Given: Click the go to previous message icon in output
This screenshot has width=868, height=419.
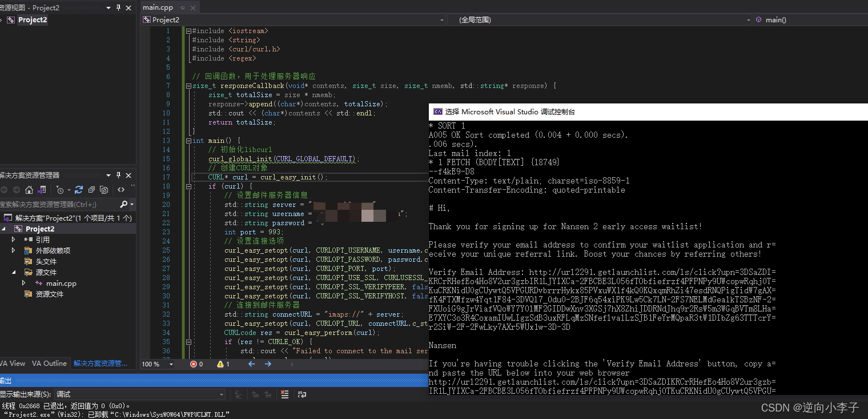Looking at the screenshot, I should coord(255,394).
